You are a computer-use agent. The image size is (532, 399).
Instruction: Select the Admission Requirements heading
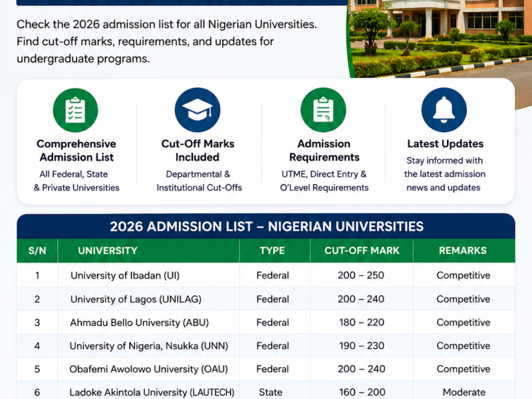point(324,150)
